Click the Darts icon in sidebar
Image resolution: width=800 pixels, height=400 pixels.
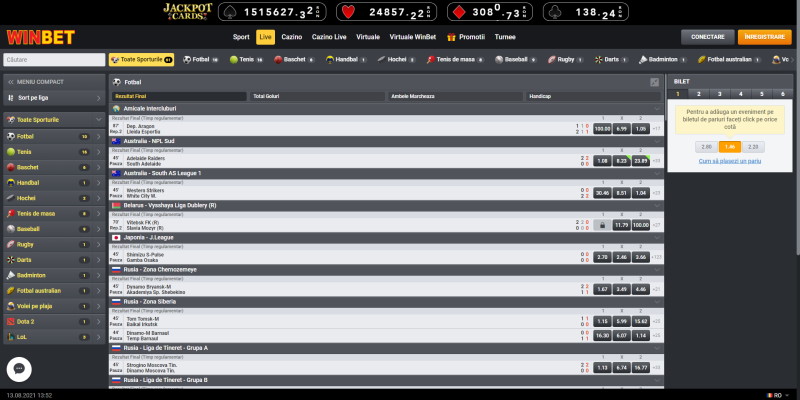(x=11, y=260)
